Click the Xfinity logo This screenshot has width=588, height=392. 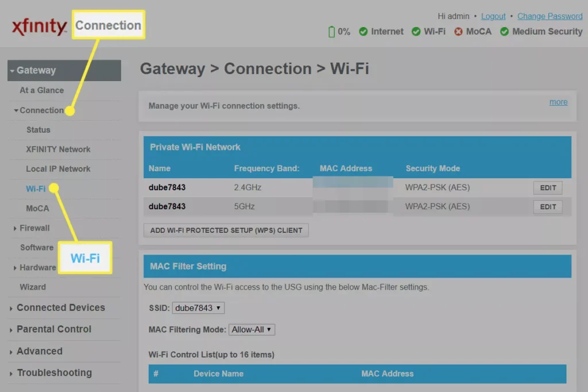pyautogui.click(x=38, y=26)
